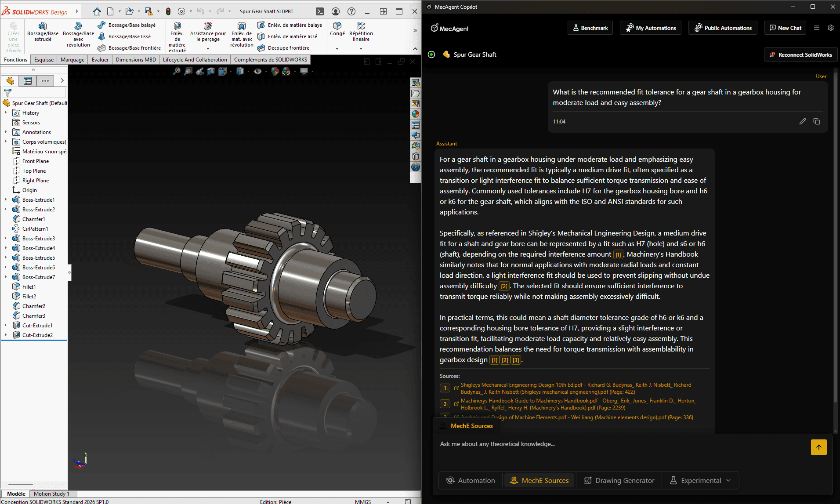Image resolution: width=840 pixels, height=504 pixels.
Task: Click the edit appearance color ball
Action: tap(275, 71)
